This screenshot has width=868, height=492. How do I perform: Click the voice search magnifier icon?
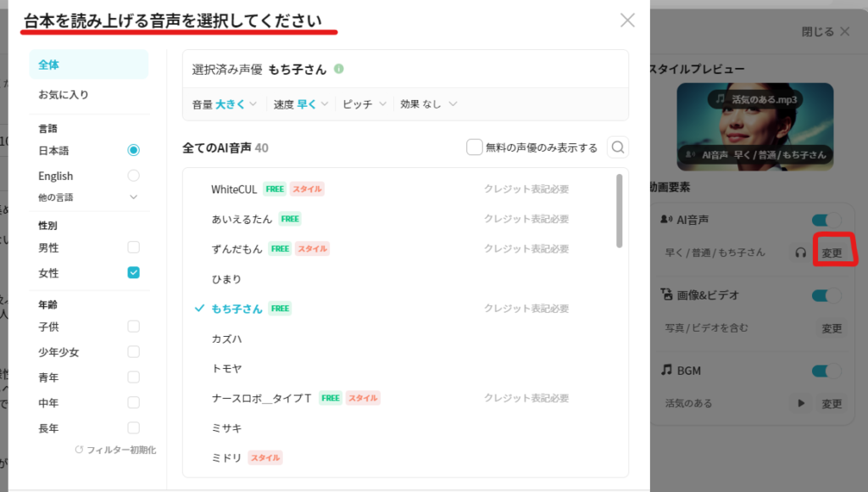(x=618, y=147)
